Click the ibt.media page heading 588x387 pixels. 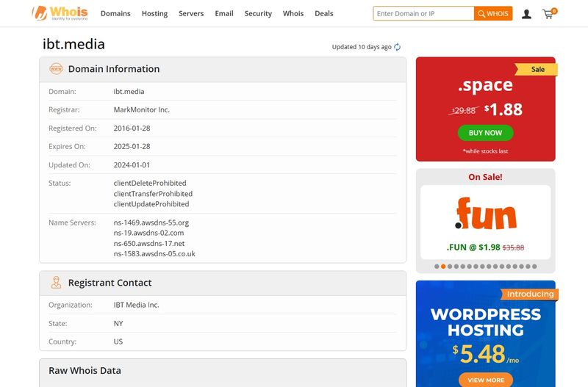pos(73,44)
